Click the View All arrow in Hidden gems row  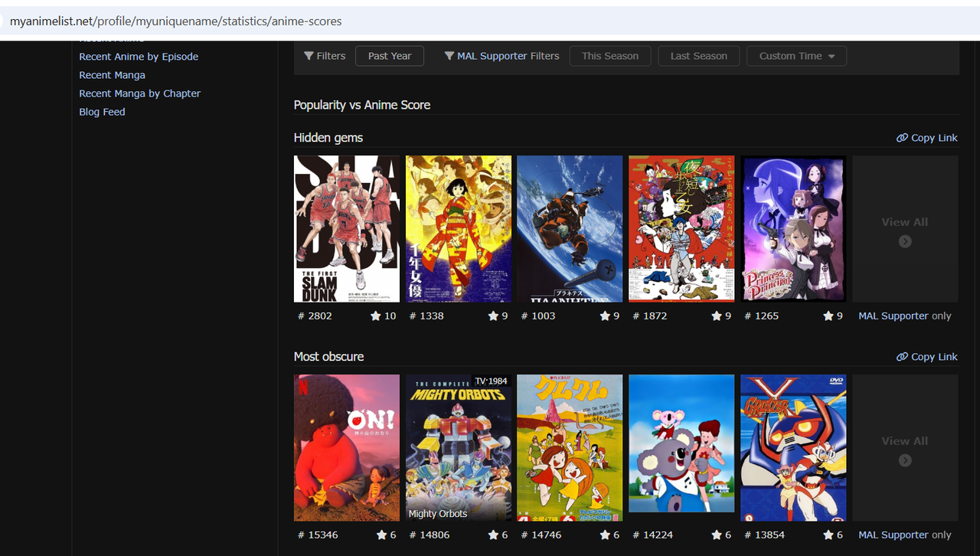[x=905, y=241]
